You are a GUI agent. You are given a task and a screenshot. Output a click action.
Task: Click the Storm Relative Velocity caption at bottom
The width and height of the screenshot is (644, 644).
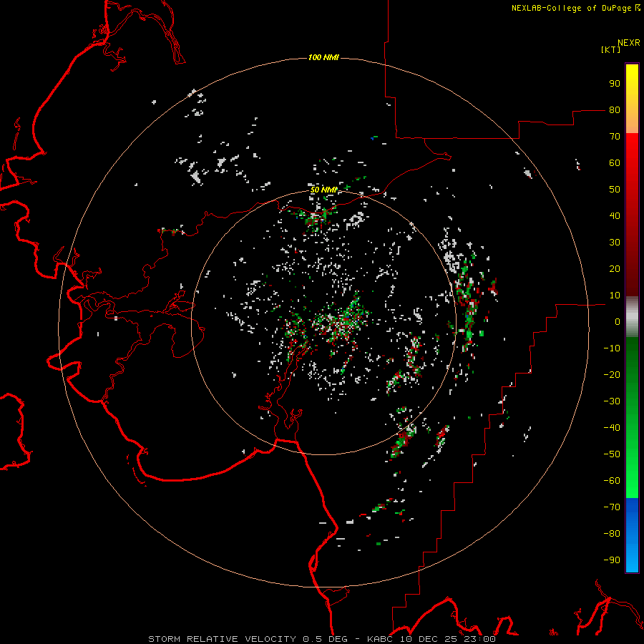[322, 639]
